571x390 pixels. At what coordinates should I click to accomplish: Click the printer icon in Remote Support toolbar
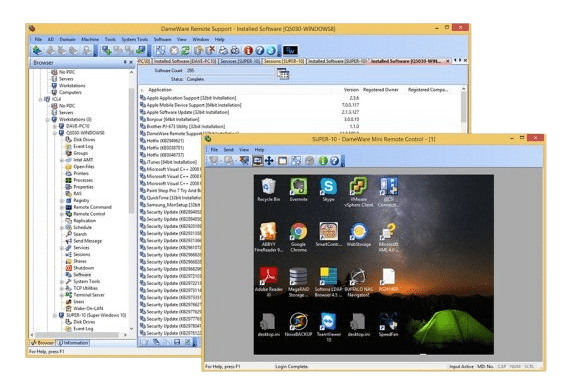[x=223, y=50]
